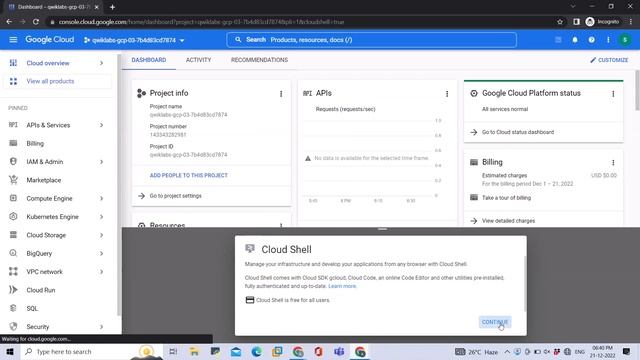
Task: Activate Cloud Shell icon in the header
Action: click(558, 40)
